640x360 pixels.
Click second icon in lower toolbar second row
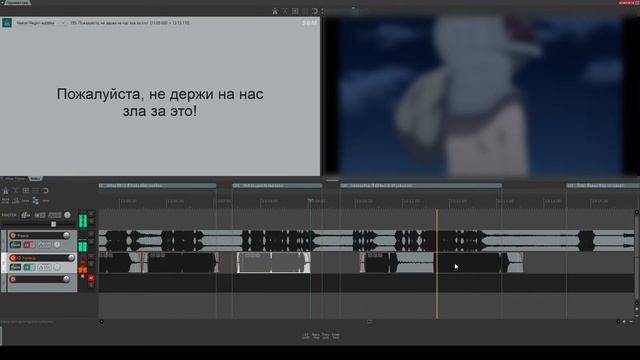(16, 200)
